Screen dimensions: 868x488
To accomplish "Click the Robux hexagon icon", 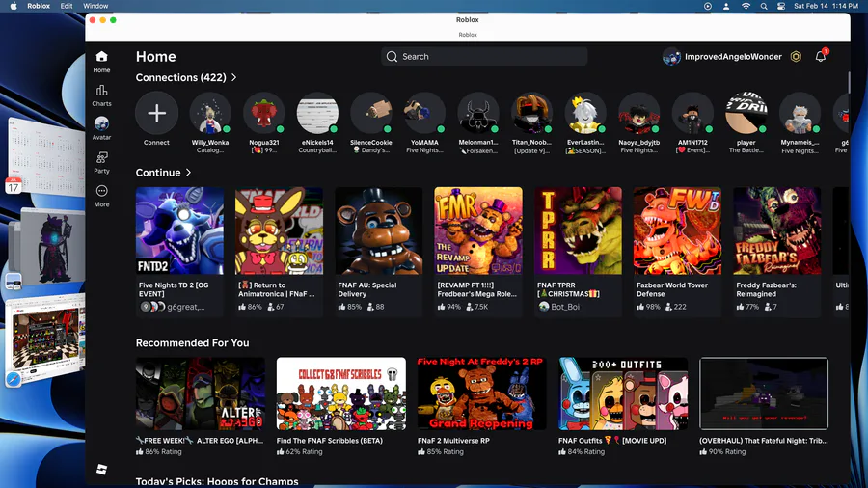I will [x=796, y=57].
